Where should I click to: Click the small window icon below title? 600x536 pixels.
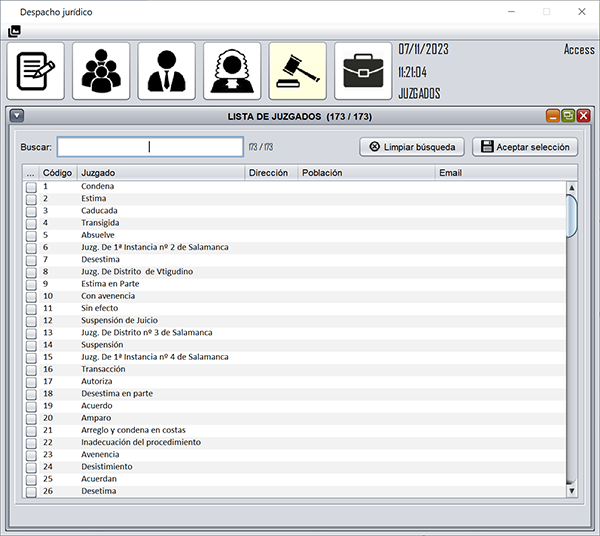click(x=14, y=31)
